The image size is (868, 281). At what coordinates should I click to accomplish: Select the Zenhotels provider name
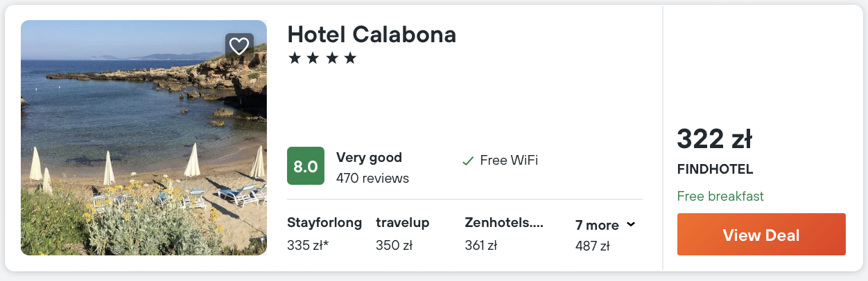pos(504,223)
